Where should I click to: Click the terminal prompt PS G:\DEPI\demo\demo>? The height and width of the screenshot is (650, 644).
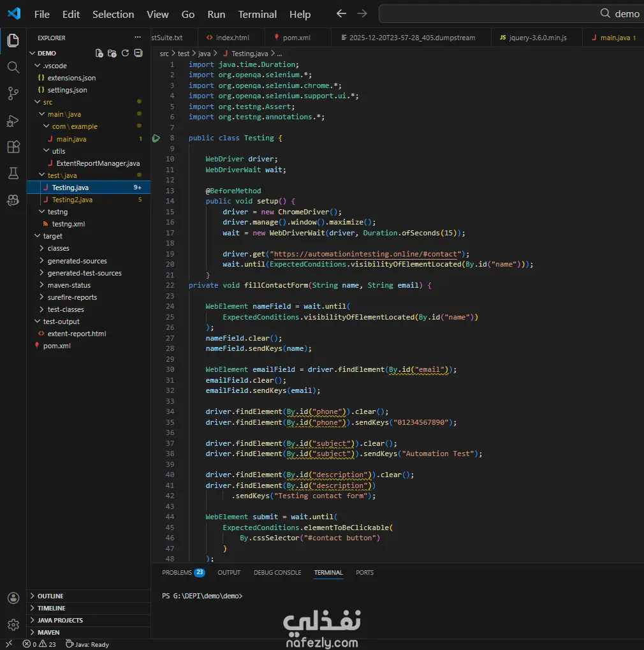(202, 596)
